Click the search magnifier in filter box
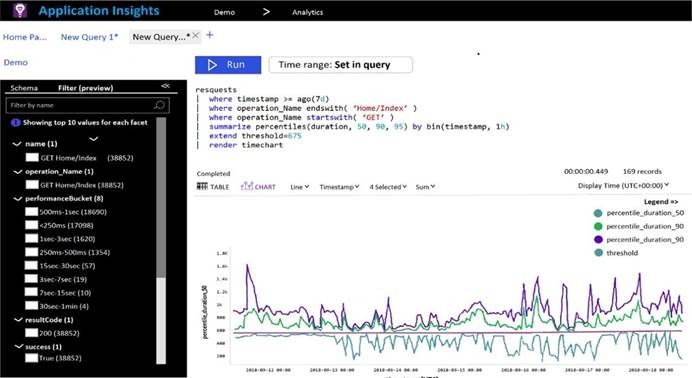This screenshot has height=378, width=692. (159, 105)
